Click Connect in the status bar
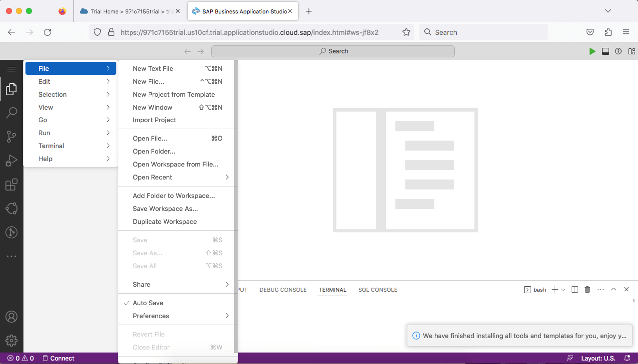This screenshot has height=364, width=638. pos(58,358)
